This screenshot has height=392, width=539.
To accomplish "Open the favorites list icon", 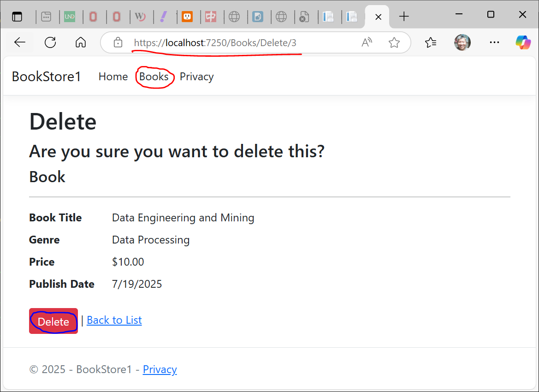I will tap(430, 42).
